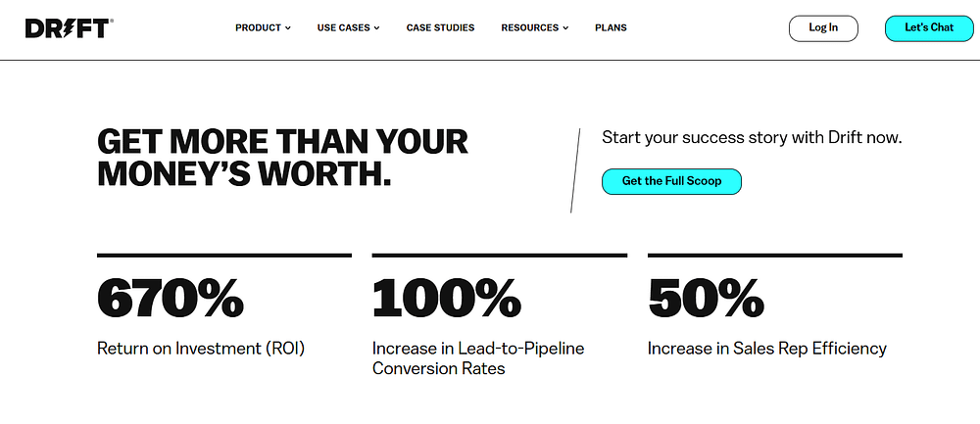The width and height of the screenshot is (980, 424).
Task: Click the Return on Investment (ROI) label
Action: point(201,348)
